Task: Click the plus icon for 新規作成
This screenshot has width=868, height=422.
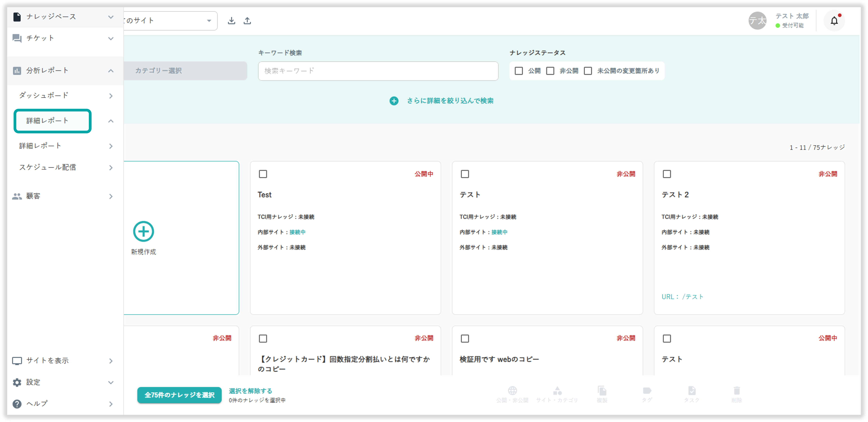Action: 144,231
